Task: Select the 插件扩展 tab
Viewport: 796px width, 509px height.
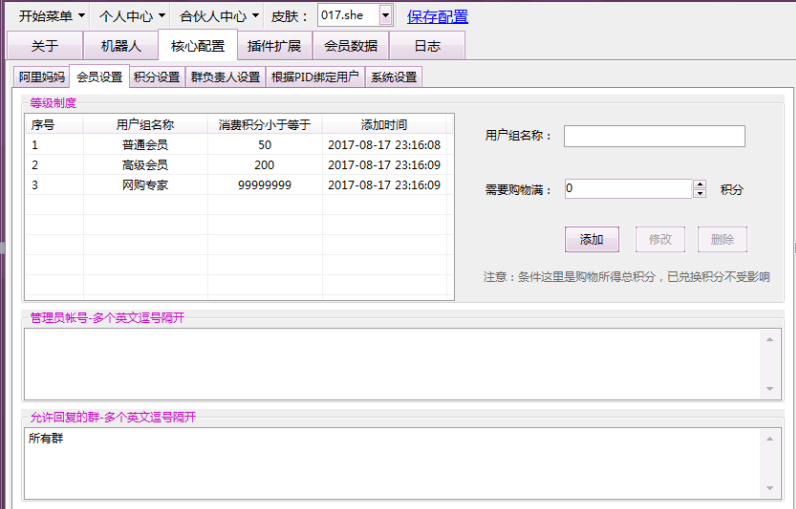Action: point(274,46)
